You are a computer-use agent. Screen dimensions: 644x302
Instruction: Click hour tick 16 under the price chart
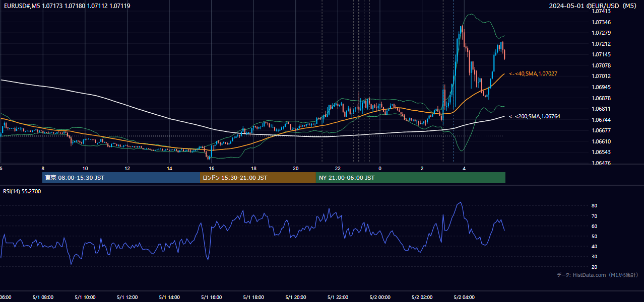click(212, 168)
